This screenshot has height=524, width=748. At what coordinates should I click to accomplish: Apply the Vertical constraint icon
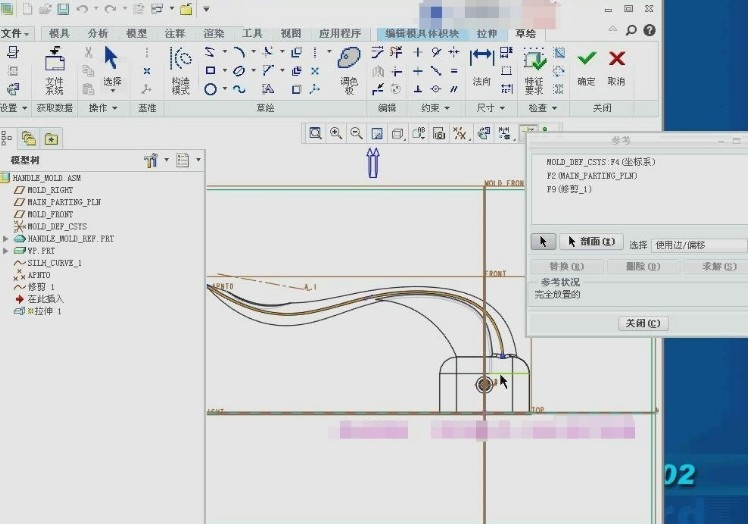tap(418, 52)
